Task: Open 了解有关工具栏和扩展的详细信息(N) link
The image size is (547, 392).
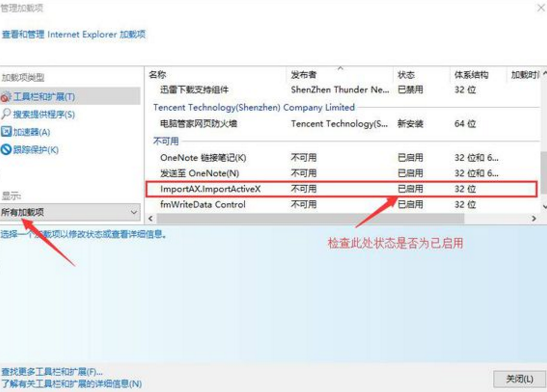Action: (72, 384)
